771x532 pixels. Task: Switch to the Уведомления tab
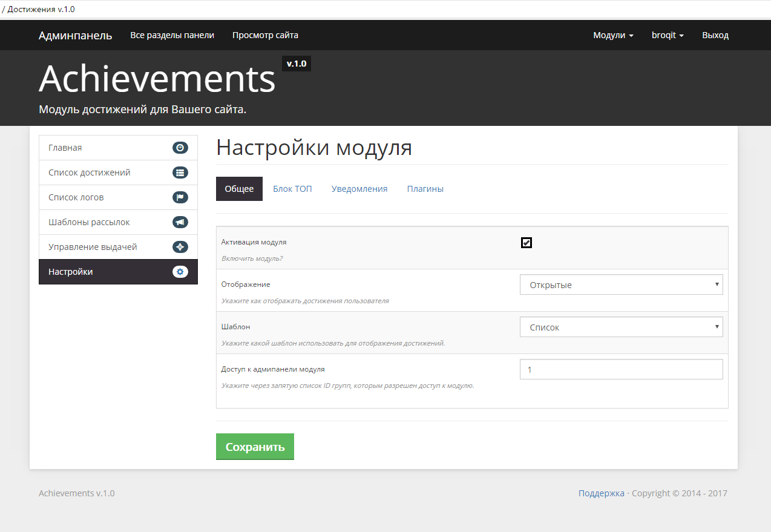click(x=359, y=189)
